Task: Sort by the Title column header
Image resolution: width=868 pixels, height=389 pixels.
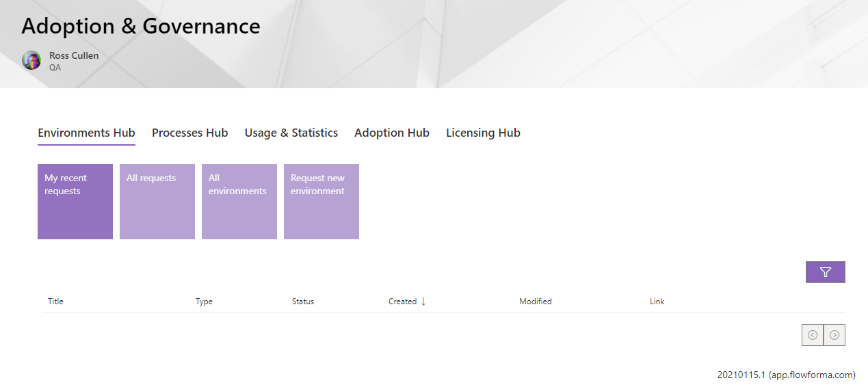Action: [55, 301]
